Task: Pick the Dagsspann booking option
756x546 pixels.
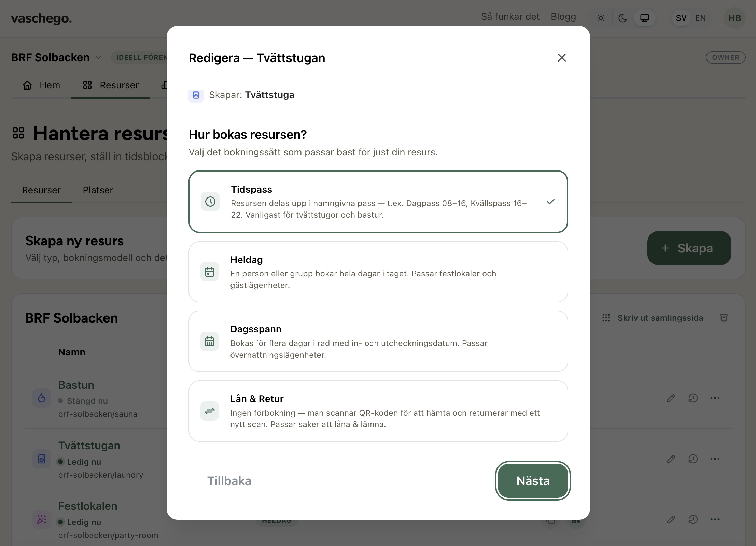Action: pos(378,341)
